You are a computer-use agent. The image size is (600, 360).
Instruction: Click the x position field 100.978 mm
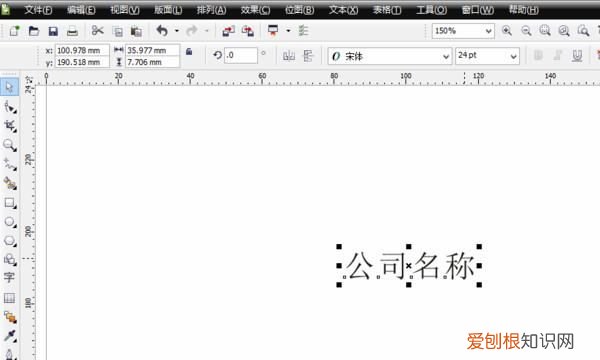click(x=82, y=50)
